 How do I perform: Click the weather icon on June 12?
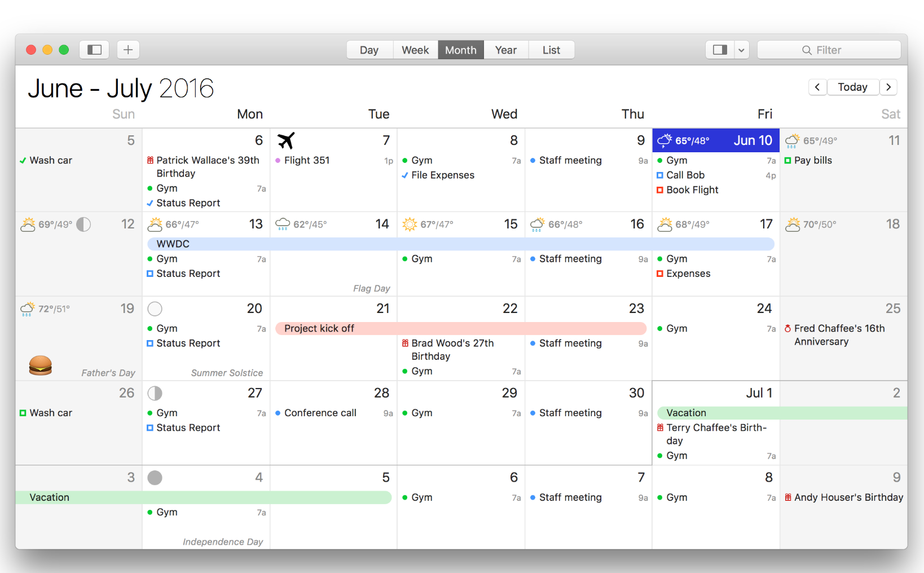point(28,224)
